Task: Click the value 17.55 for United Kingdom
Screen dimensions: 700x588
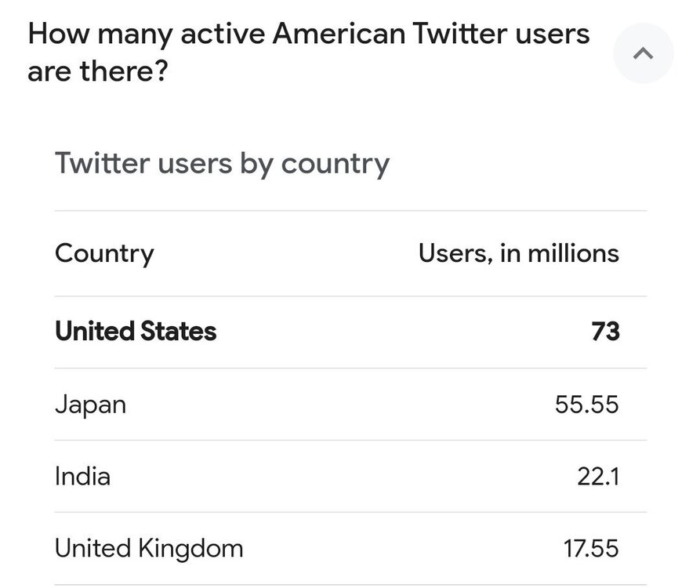Action: point(590,548)
